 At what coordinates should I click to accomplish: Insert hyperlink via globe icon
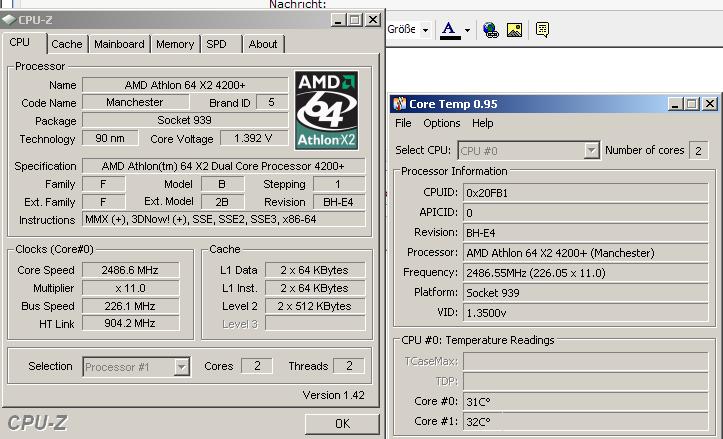coord(491,30)
